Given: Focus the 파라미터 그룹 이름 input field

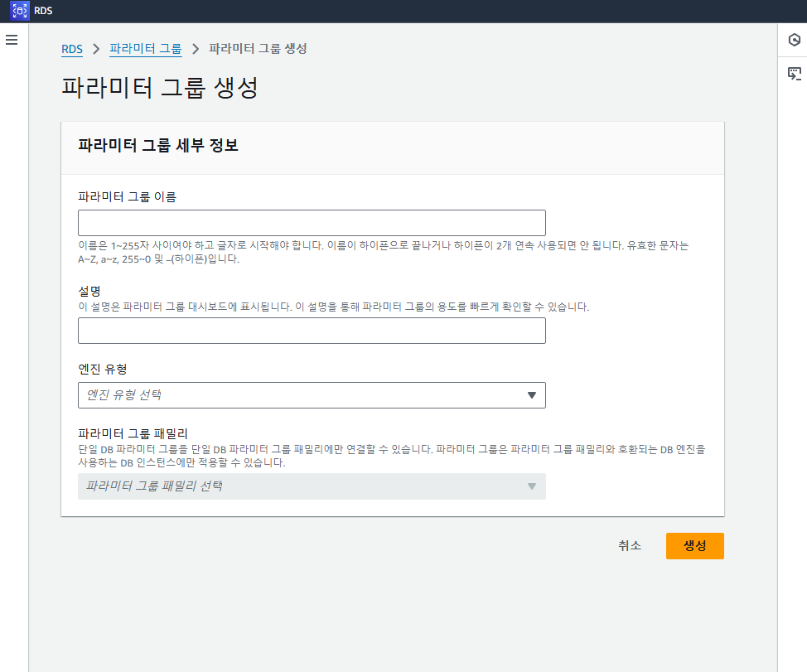Looking at the screenshot, I should coord(312,223).
